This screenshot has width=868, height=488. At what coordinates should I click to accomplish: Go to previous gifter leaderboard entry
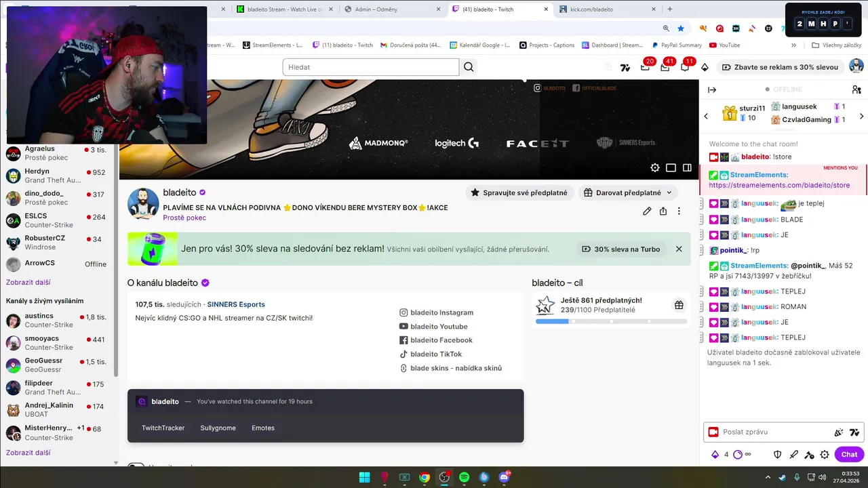[x=706, y=116]
